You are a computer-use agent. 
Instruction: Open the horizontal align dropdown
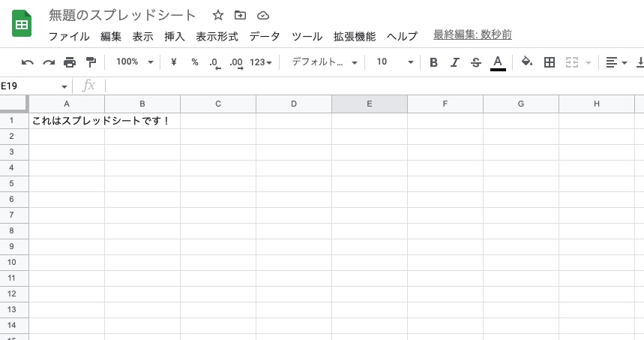616,62
